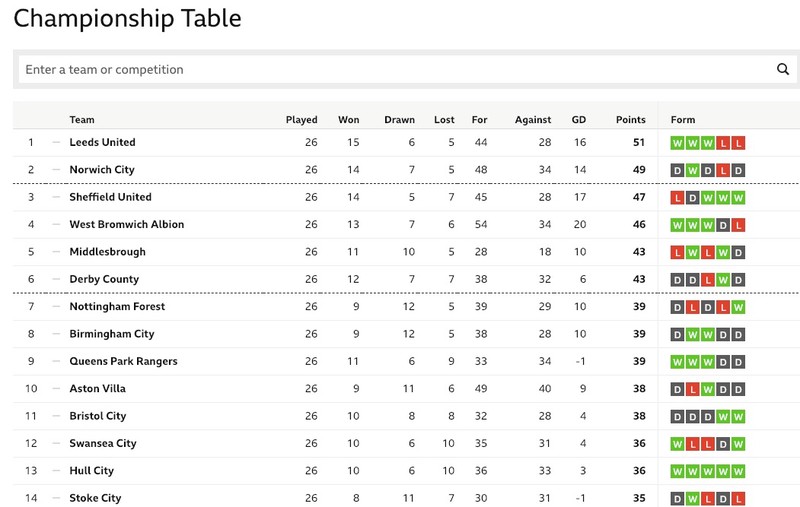Image resolution: width=800 pixels, height=507 pixels.
Task: Click Middlesbrough's first red L form badge
Action: pyautogui.click(x=677, y=252)
